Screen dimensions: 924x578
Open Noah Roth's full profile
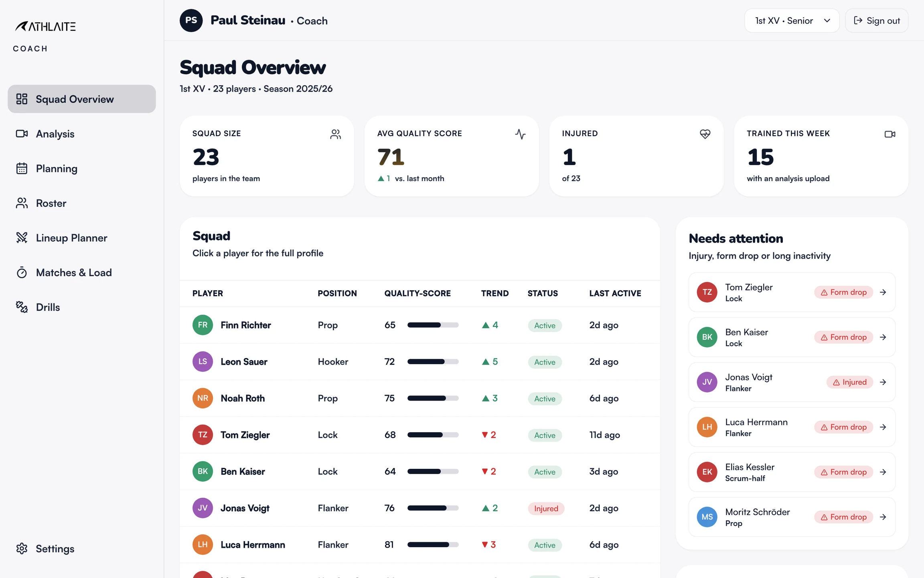point(419,398)
